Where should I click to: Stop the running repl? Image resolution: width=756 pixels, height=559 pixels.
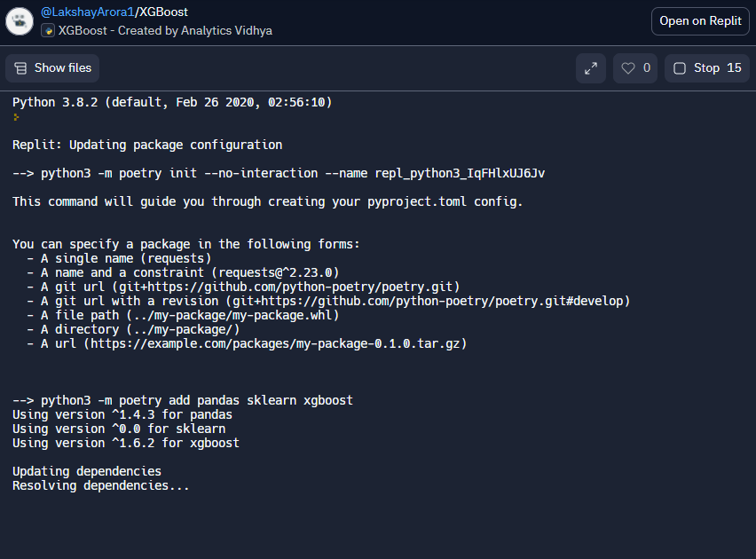(x=706, y=68)
